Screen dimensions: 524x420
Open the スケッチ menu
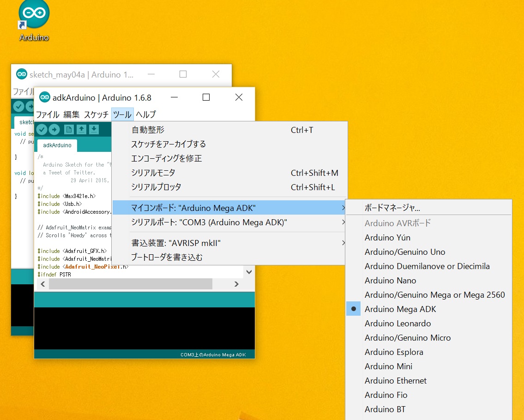[x=96, y=114]
